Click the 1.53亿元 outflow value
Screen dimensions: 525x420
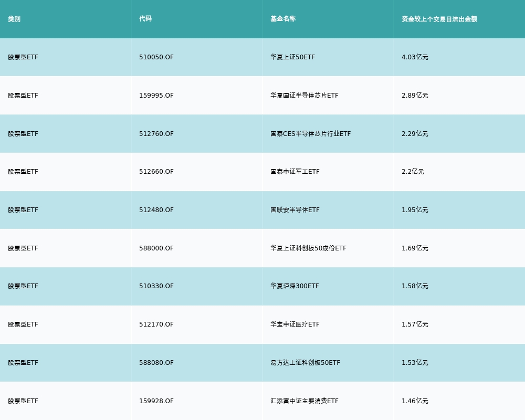415,363
